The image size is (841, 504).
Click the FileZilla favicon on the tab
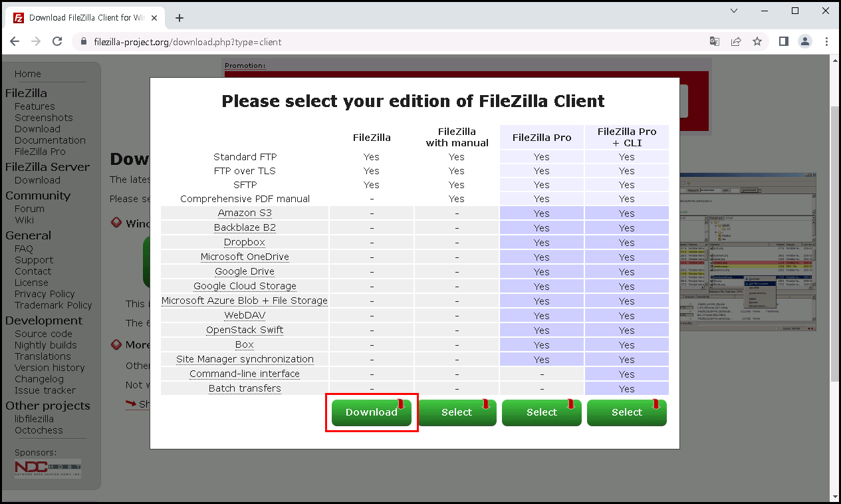(x=19, y=18)
